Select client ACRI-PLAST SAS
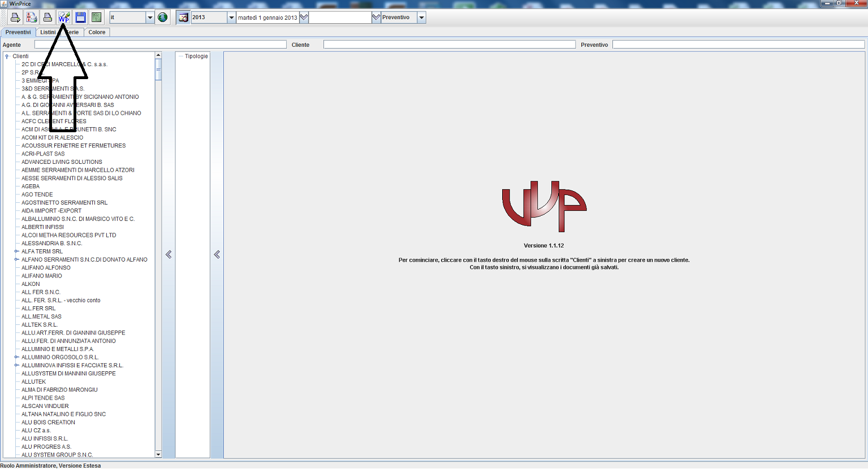The width and height of the screenshot is (868, 469). (x=43, y=154)
